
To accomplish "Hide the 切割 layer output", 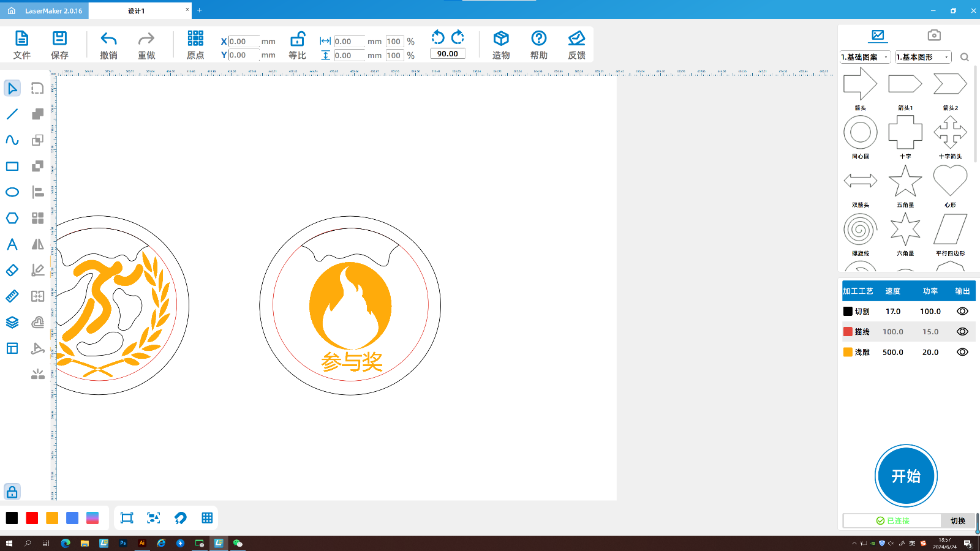I will tap(962, 312).
